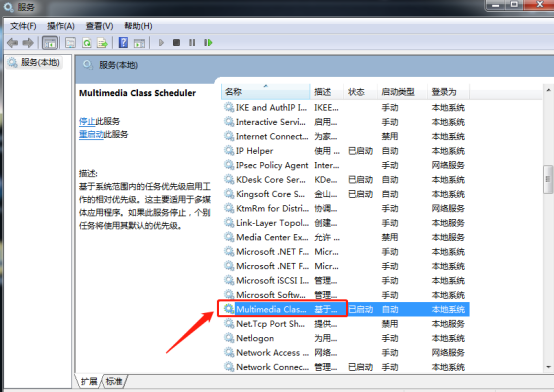Sort by the 名称 column header
554x392 pixels.
tap(266, 92)
